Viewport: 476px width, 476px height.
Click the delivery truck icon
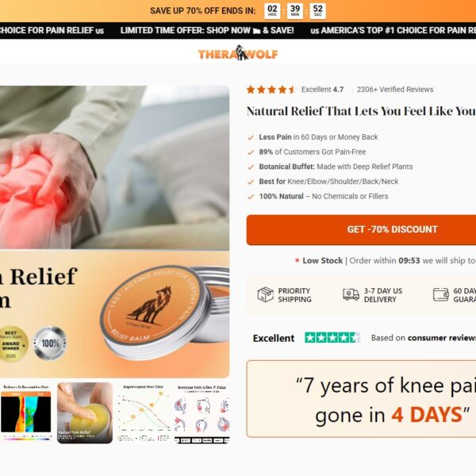(x=351, y=294)
